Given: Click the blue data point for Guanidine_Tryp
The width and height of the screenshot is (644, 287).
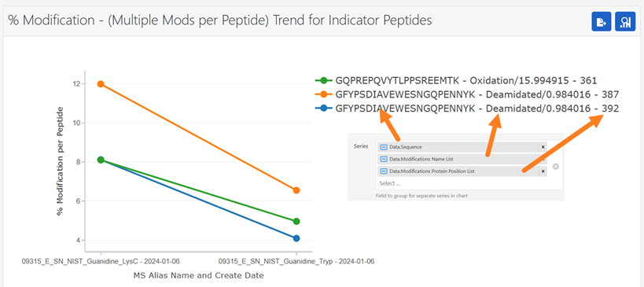Looking at the screenshot, I should click(296, 238).
